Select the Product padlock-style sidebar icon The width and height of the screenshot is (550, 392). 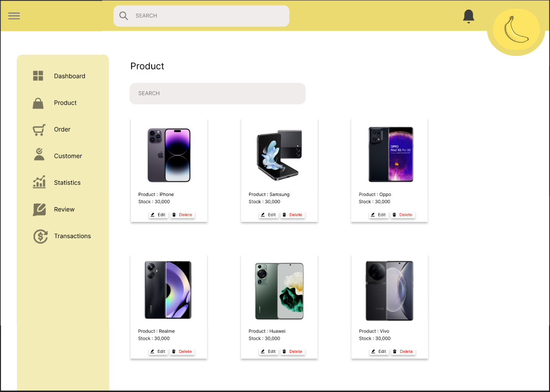[38, 103]
